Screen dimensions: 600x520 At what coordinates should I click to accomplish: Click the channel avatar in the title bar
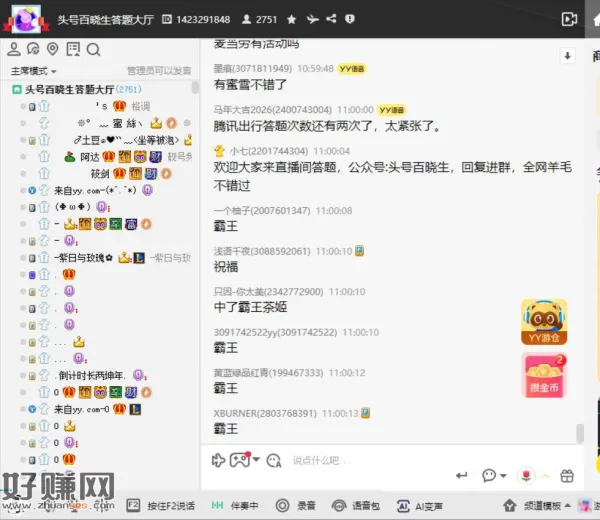26,19
